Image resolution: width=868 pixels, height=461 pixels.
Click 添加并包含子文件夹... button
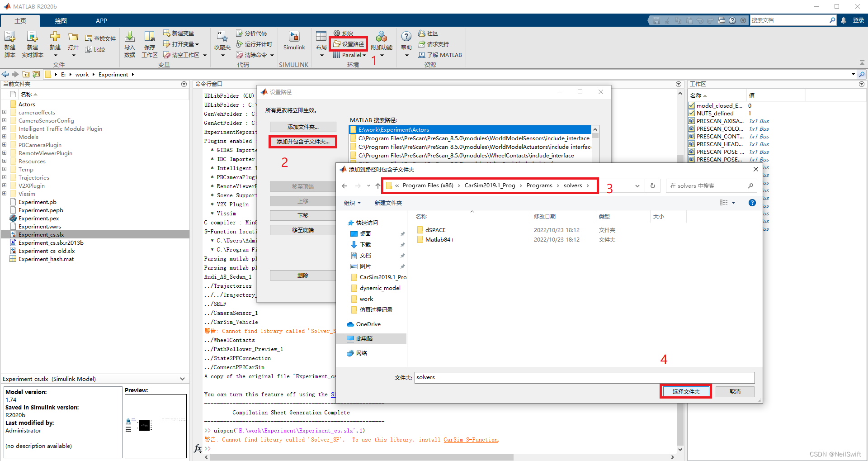click(303, 141)
